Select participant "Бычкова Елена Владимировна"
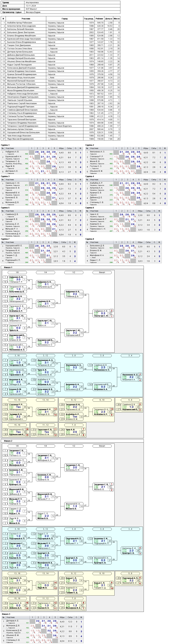This screenshot has height=644, width=169. pyautogui.click(x=21, y=42)
